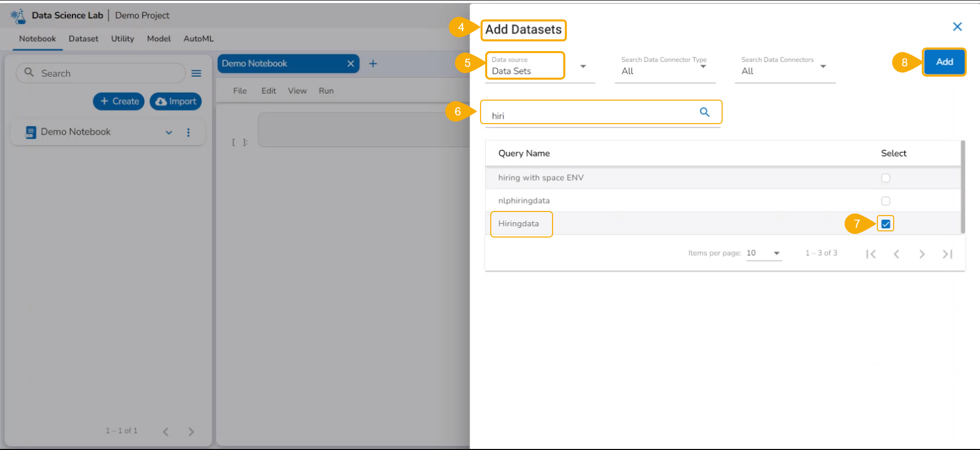
Task: Switch to the Dataset tab
Action: [x=83, y=39]
